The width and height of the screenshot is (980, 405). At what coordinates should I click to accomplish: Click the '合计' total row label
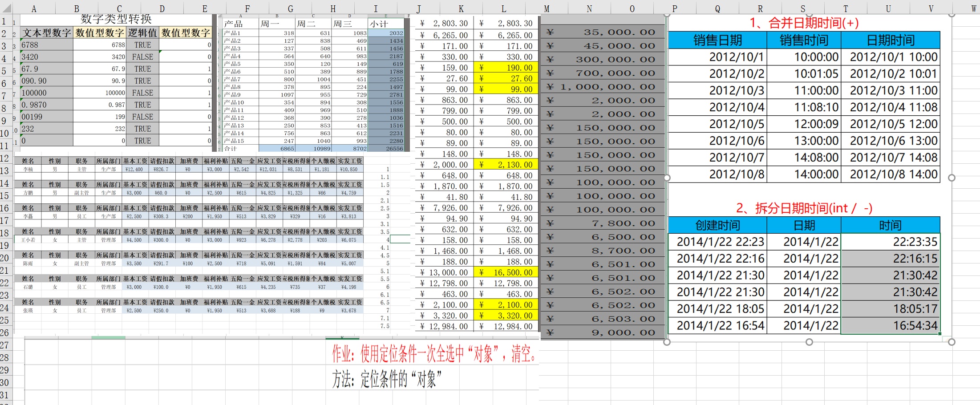[x=241, y=149]
